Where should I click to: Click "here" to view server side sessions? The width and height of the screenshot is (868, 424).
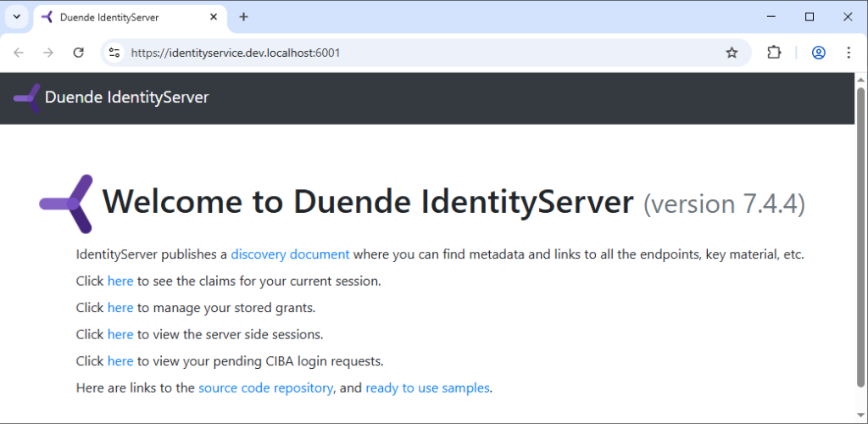[x=120, y=334]
